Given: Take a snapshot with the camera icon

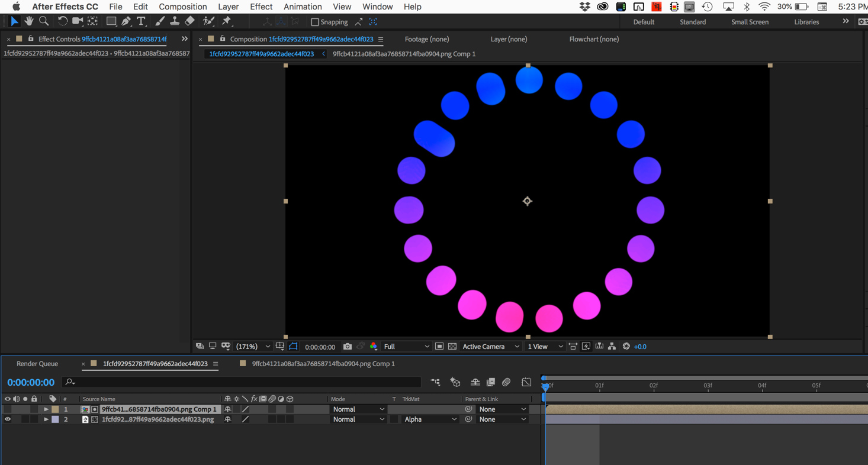Looking at the screenshot, I should tap(348, 347).
